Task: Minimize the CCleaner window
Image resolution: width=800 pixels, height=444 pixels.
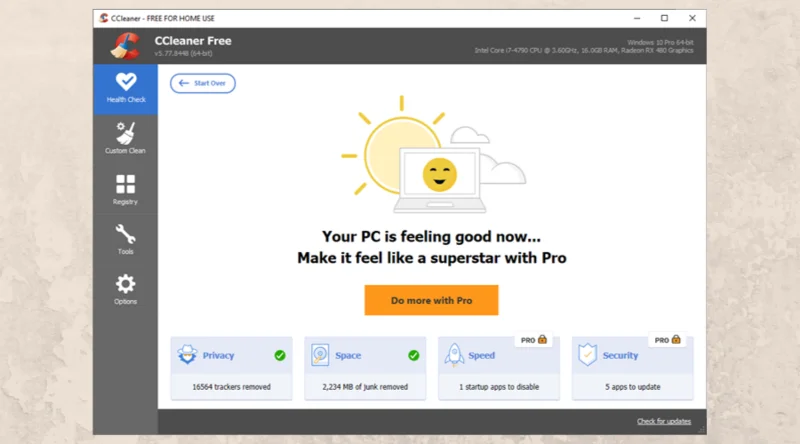Action: 637,18
